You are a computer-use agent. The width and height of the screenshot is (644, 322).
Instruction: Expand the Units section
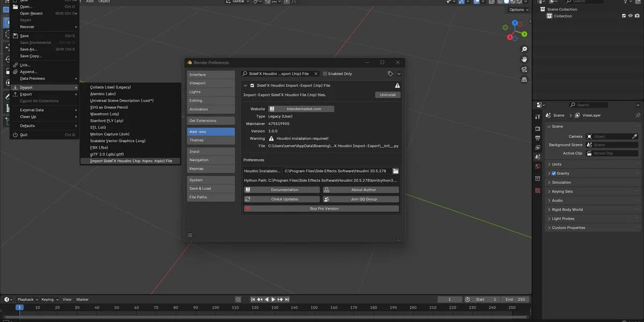[x=558, y=164]
